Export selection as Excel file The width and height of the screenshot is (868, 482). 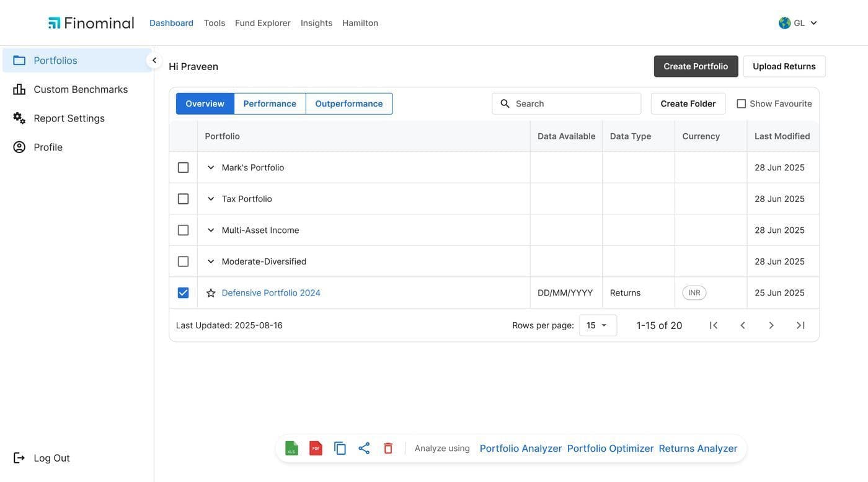291,448
